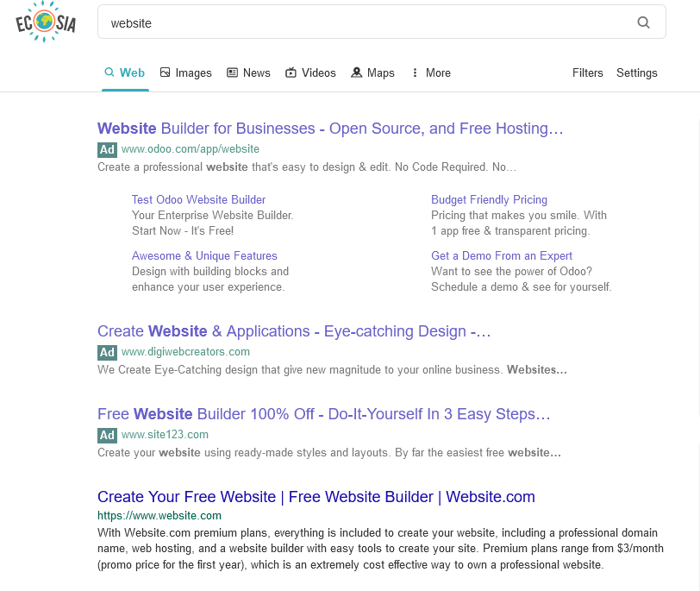Click the Videos tab icon
The image size is (700, 591).
291,72
